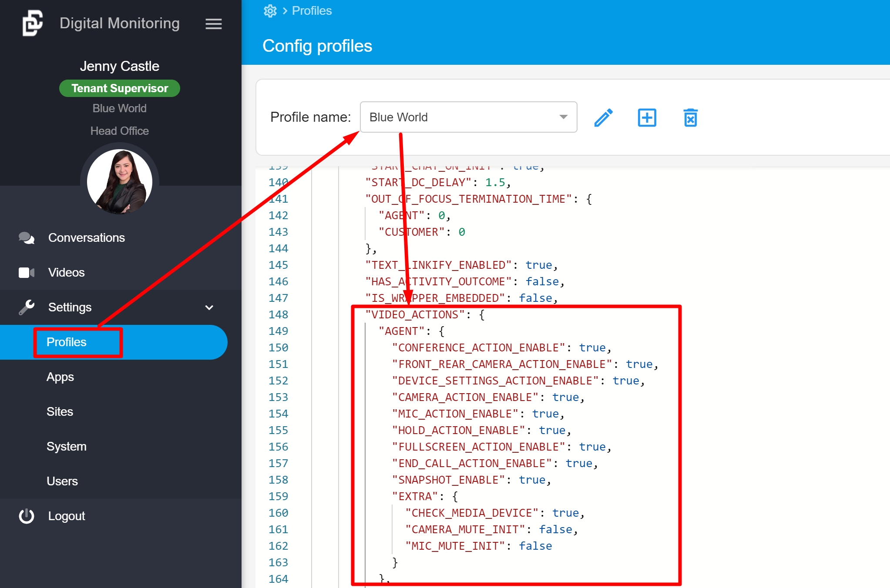Click the delete profile trash icon
Screen dimensions: 890x588
pos(690,117)
